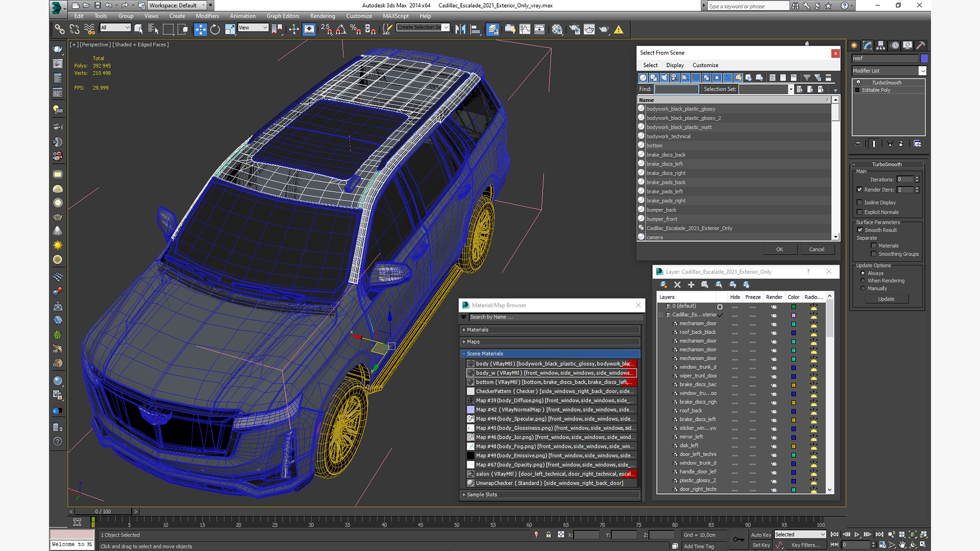980x551 pixels.
Task: Click the Mirror tool icon
Action: tap(460, 30)
